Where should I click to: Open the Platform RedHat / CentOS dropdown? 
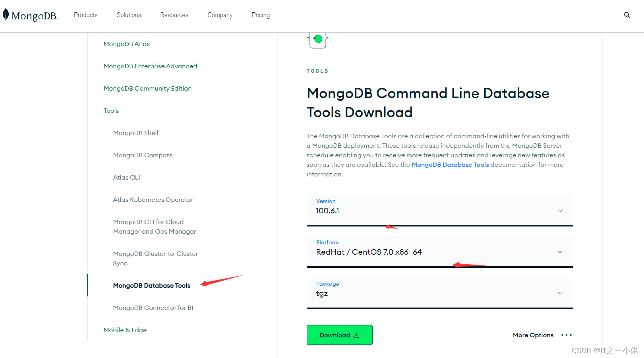click(x=439, y=252)
